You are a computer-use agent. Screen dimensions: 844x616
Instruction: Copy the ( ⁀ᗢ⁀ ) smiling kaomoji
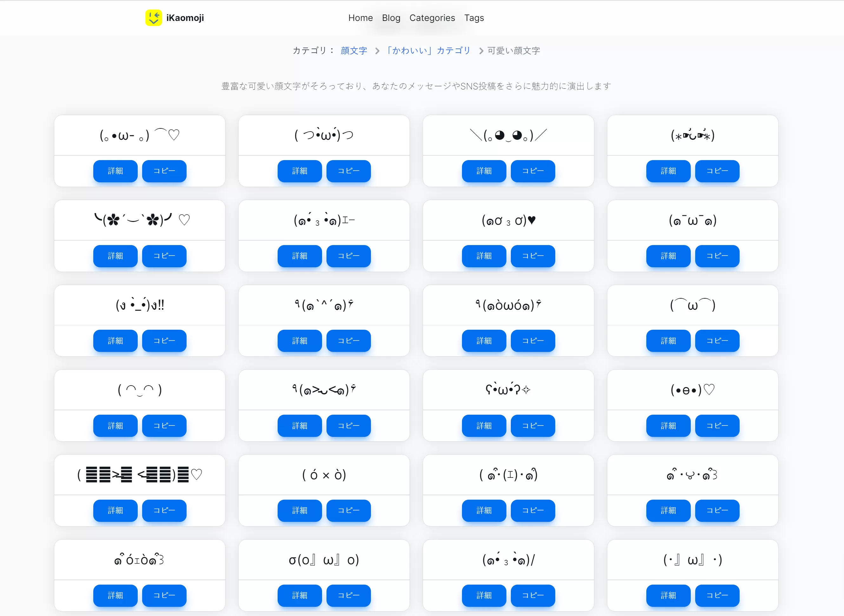click(164, 425)
